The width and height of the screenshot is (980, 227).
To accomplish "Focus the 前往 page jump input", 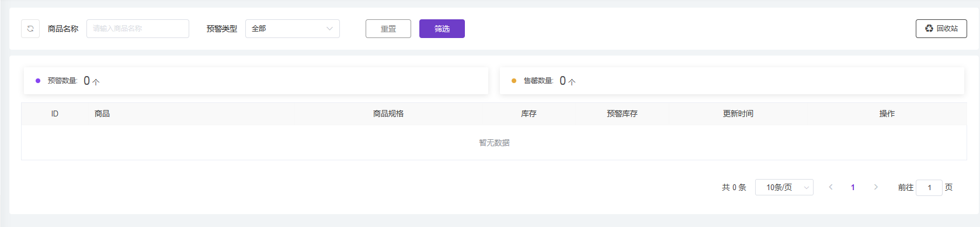I will pyautogui.click(x=929, y=188).
